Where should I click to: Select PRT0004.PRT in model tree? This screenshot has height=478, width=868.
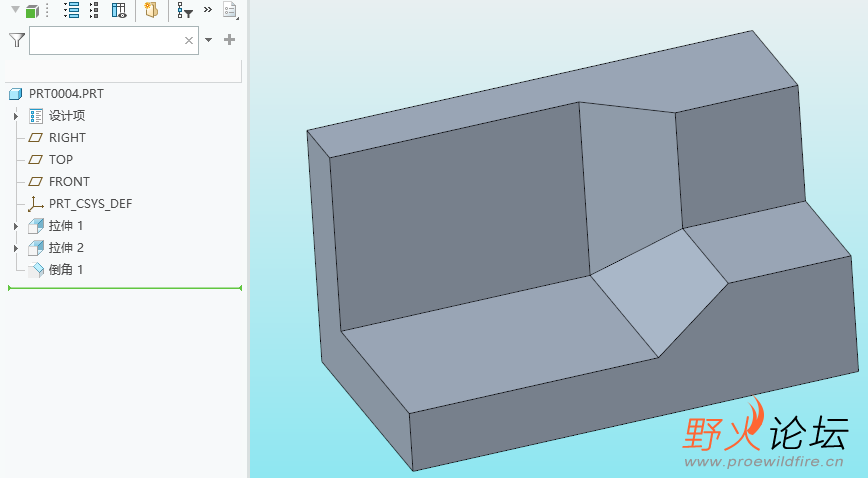(x=66, y=94)
